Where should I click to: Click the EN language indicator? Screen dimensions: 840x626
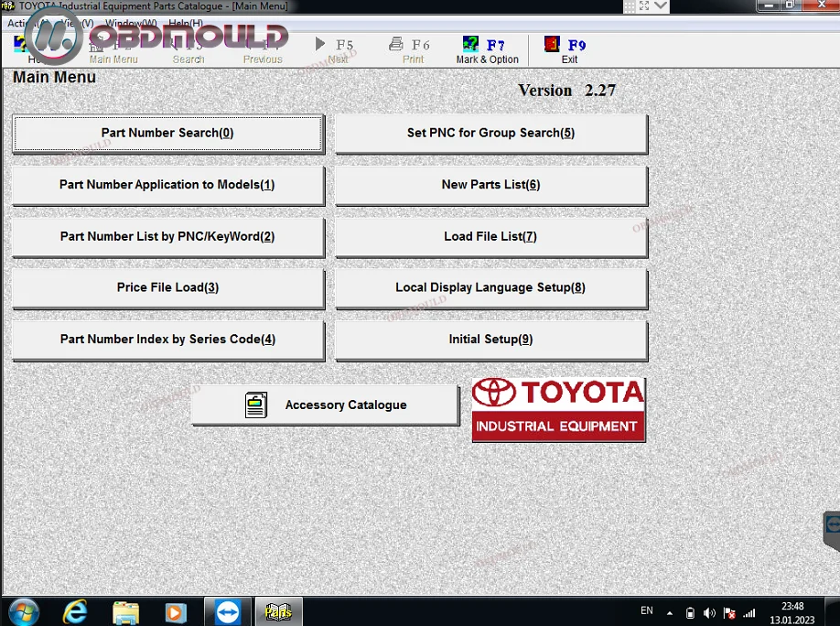(x=647, y=610)
